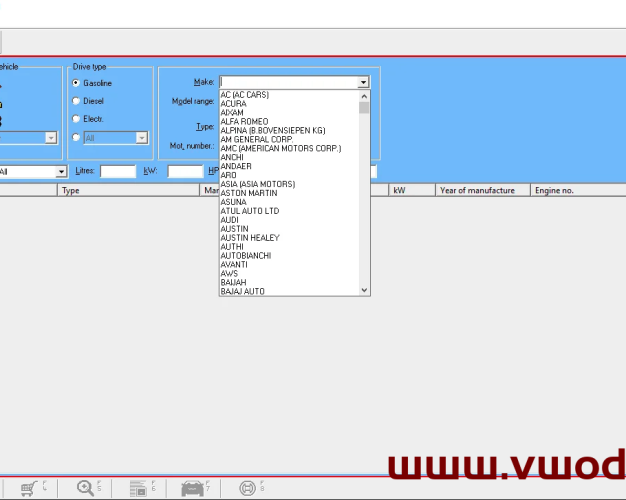Screen dimensions: 626x500
Task: Click the vehicle car F7 icon
Action: tap(192, 488)
